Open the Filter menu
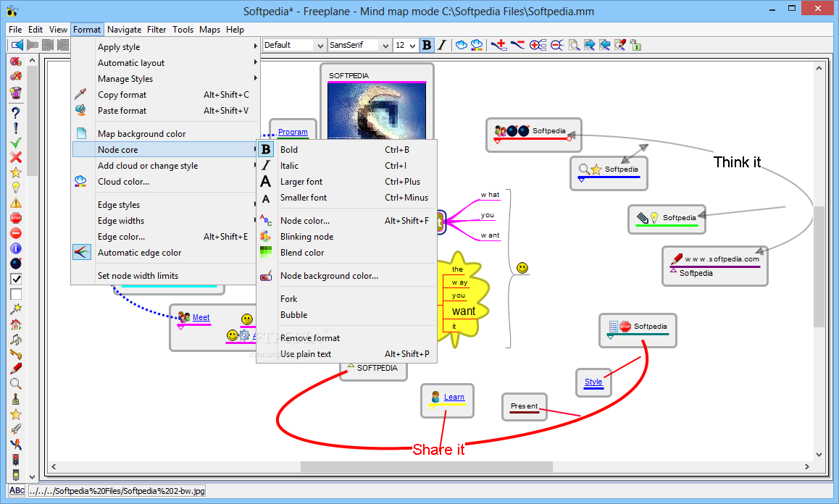 coord(156,30)
